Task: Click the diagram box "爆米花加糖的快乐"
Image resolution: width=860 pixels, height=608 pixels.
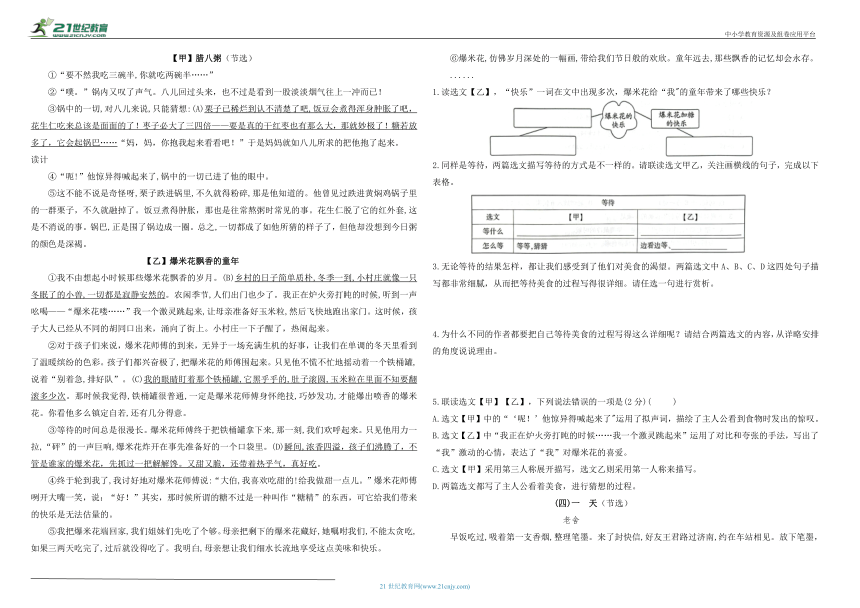Action: pyautogui.click(x=676, y=118)
